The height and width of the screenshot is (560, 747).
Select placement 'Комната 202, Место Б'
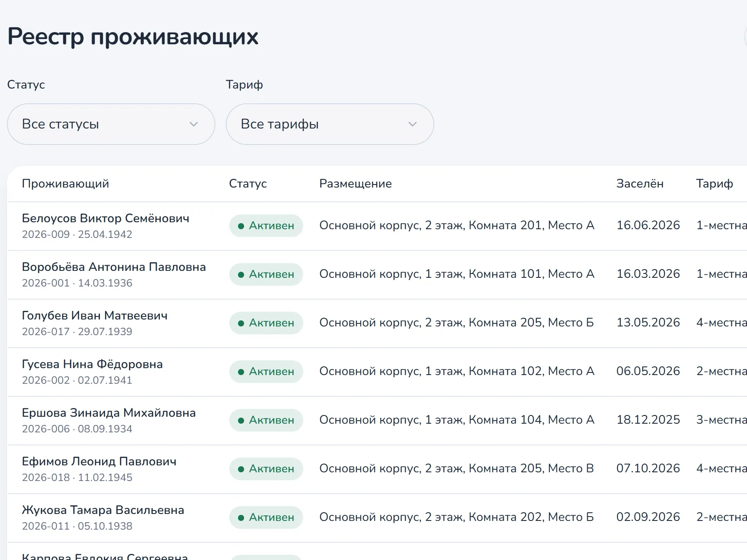pos(532,517)
